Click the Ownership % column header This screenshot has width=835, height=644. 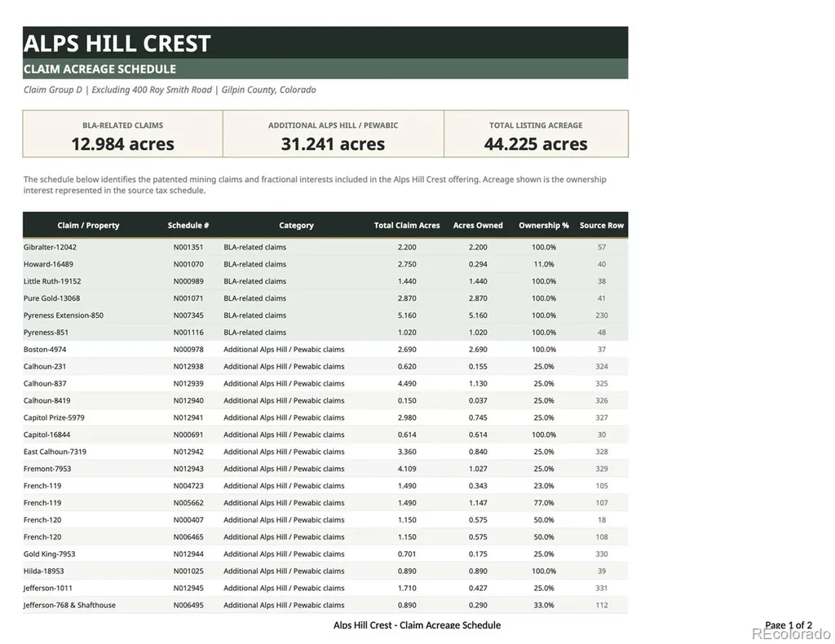544,226
